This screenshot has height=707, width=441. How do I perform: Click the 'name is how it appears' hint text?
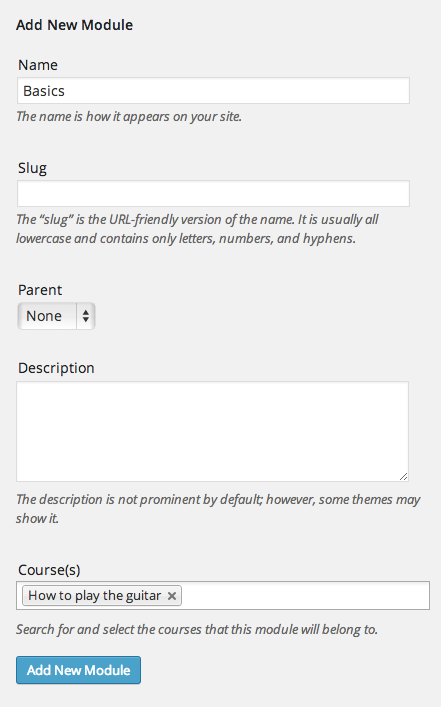pyautogui.click(x=129, y=117)
